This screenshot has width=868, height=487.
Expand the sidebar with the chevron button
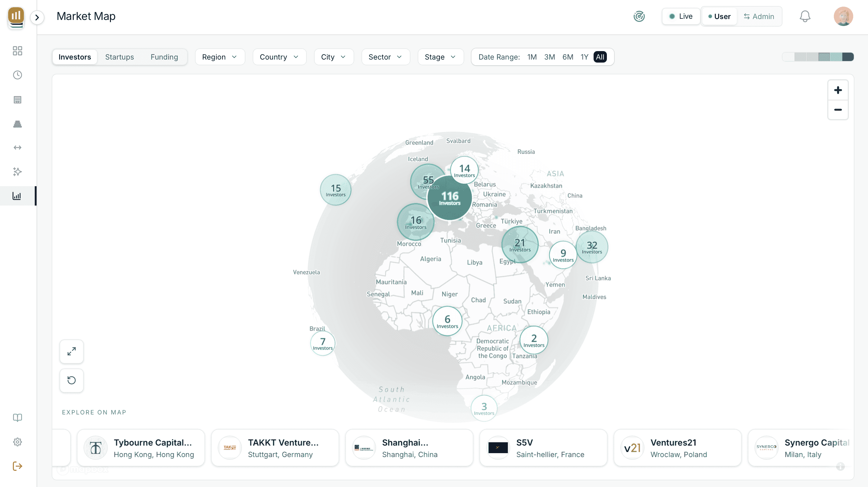[37, 17]
